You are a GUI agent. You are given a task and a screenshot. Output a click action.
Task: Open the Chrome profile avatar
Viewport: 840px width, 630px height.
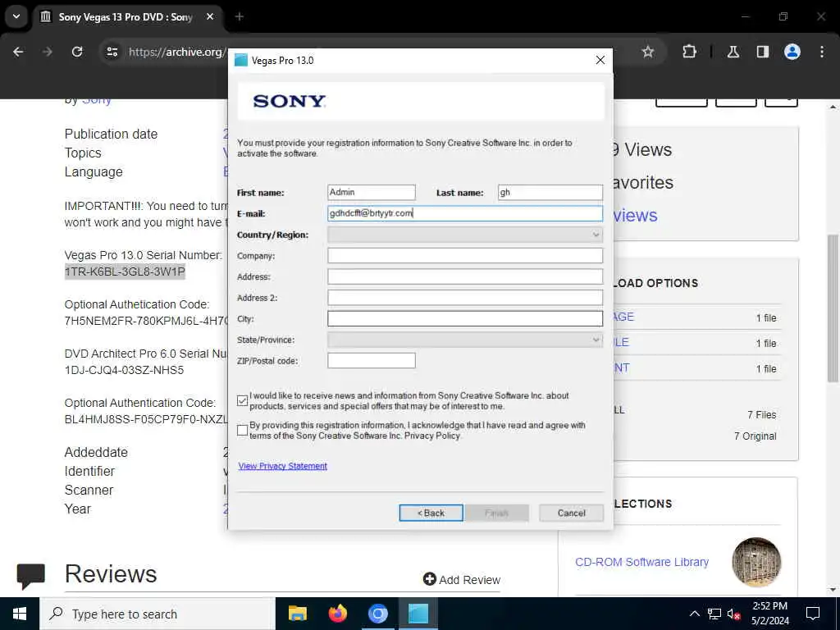(x=792, y=52)
